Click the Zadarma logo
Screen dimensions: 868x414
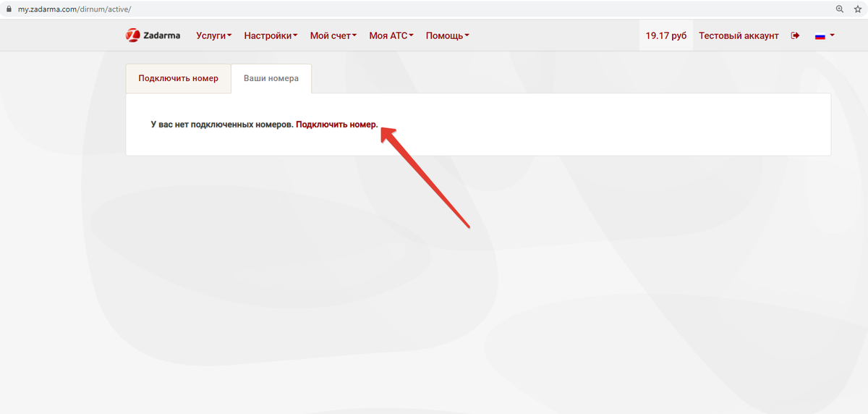click(x=153, y=35)
